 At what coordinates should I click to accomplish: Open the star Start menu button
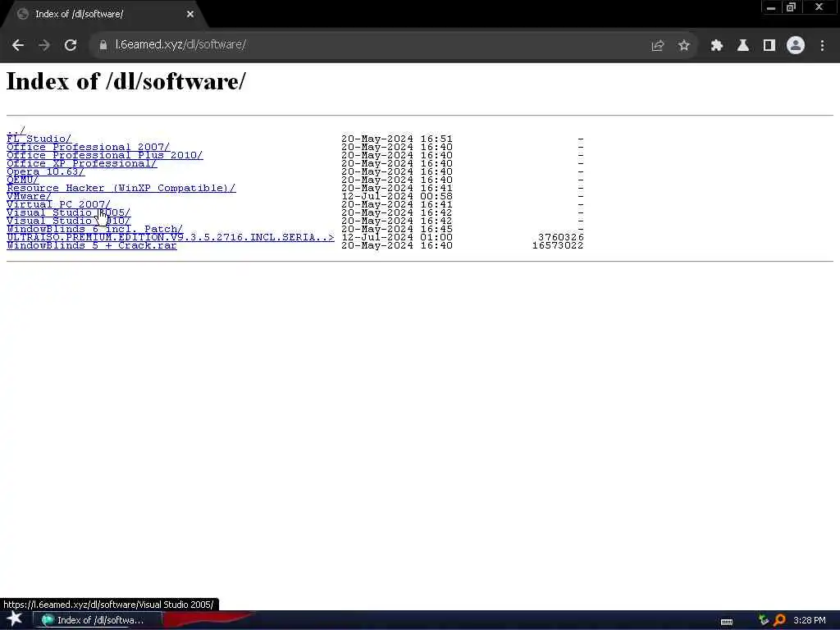click(15, 619)
